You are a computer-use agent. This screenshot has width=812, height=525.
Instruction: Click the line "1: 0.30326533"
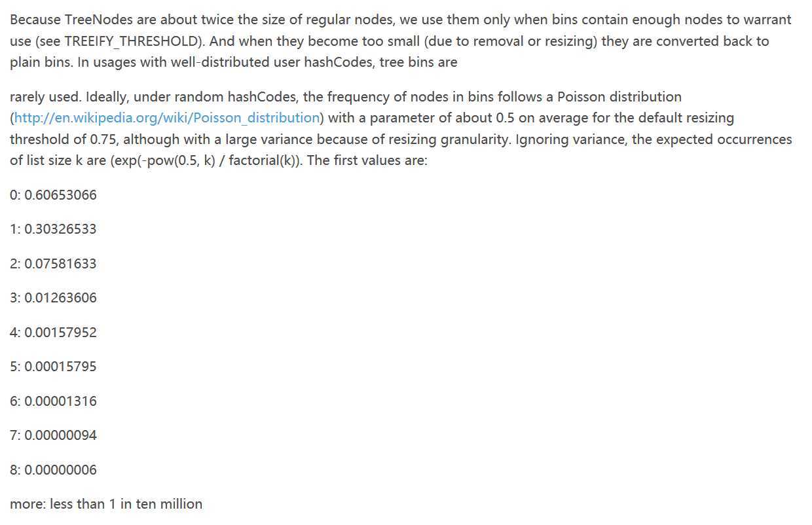pyautogui.click(x=53, y=229)
